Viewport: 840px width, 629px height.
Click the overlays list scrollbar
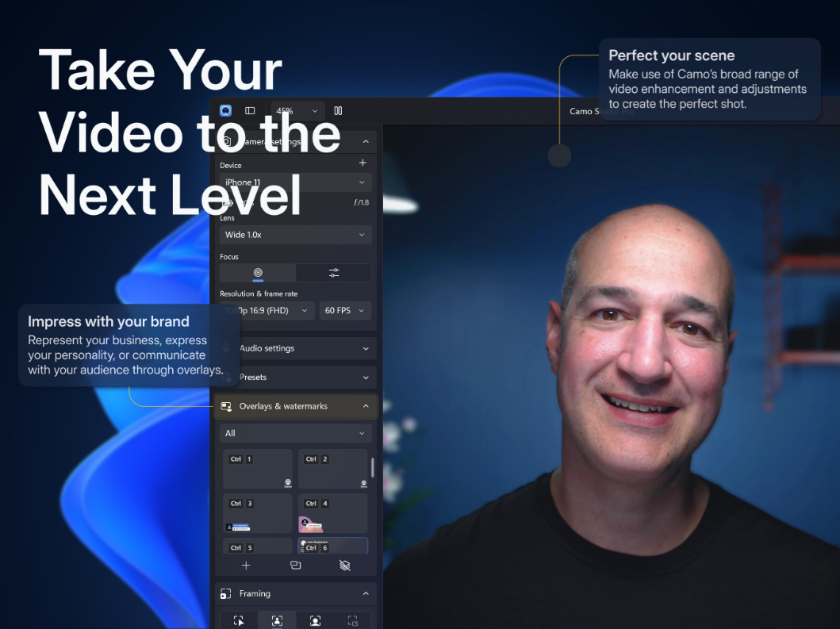tap(373, 467)
